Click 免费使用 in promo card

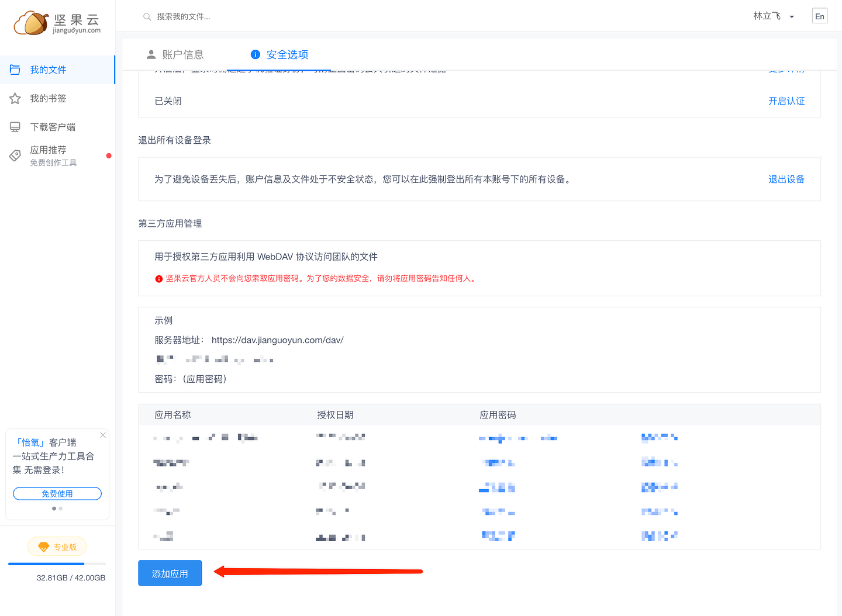tap(57, 494)
